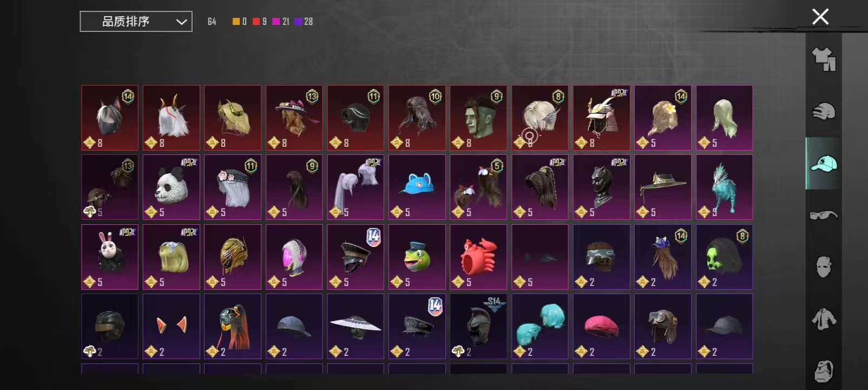Pick the green frog police hat
This screenshot has width=868, height=390.
click(417, 257)
